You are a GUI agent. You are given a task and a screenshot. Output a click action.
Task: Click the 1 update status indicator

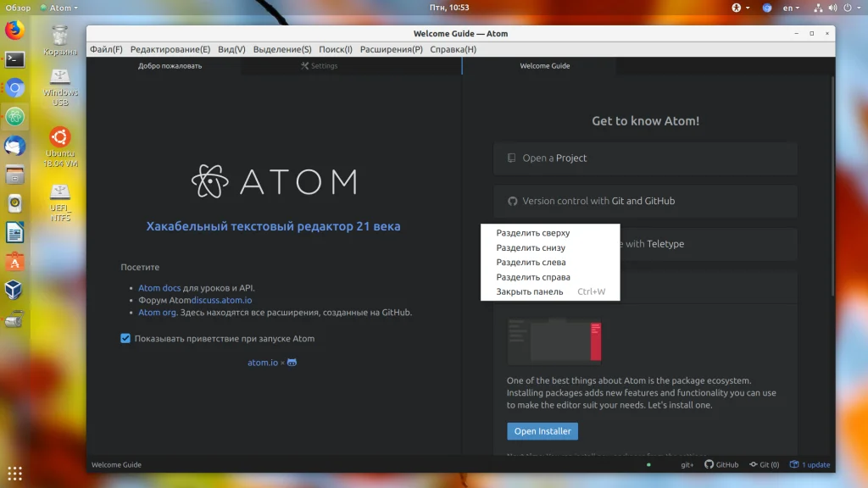point(810,464)
